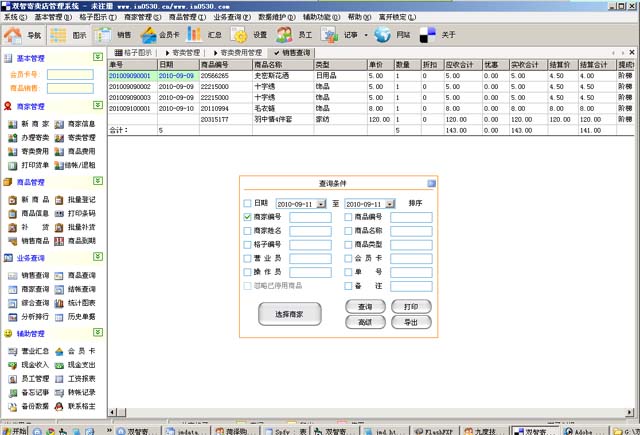
Task: Open the start date dropdown
Action: pyautogui.click(x=321, y=204)
